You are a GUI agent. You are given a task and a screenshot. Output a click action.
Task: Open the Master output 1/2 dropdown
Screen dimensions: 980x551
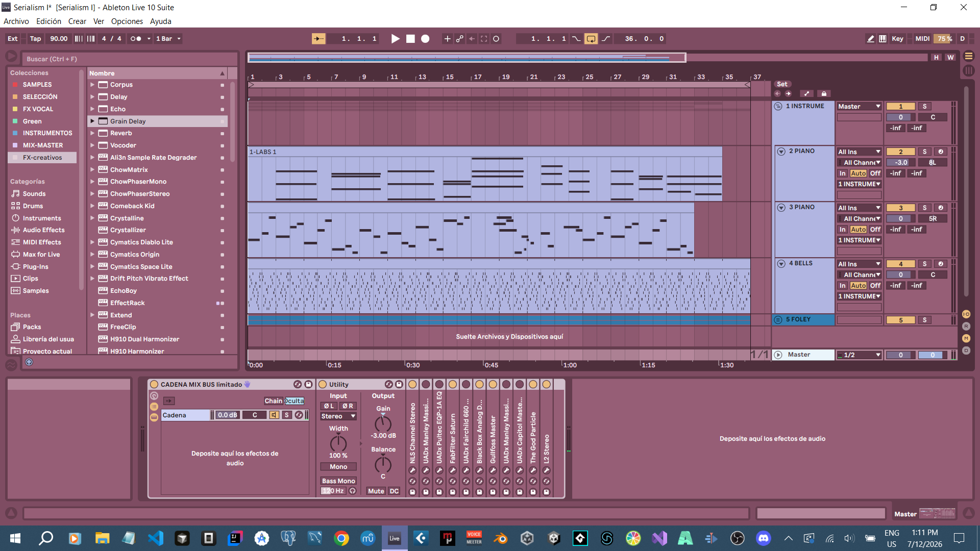(859, 355)
